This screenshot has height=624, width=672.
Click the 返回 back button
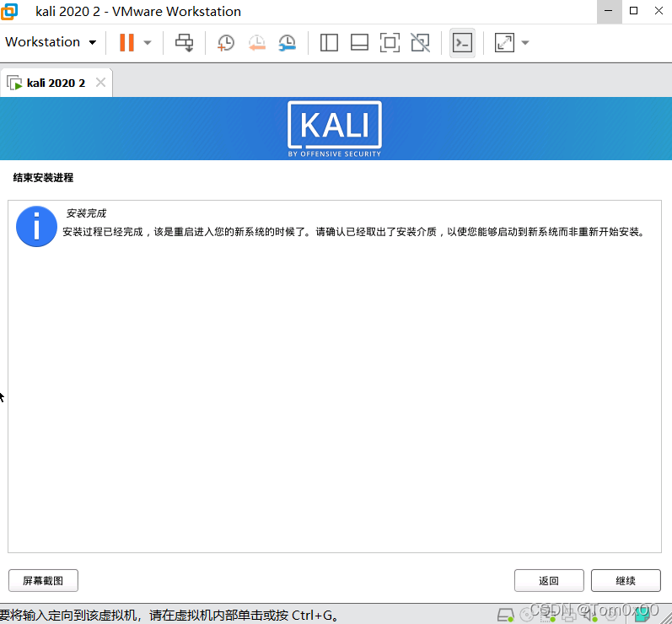point(549,580)
